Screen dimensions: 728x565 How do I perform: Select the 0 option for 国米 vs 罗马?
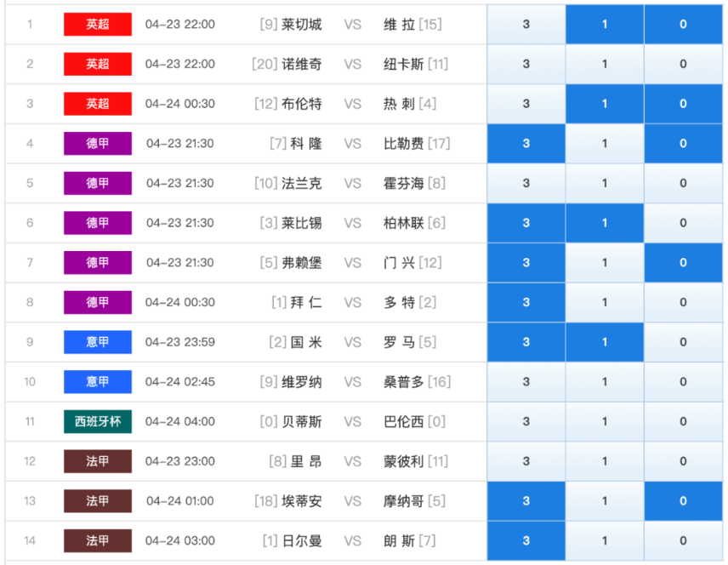[683, 342]
